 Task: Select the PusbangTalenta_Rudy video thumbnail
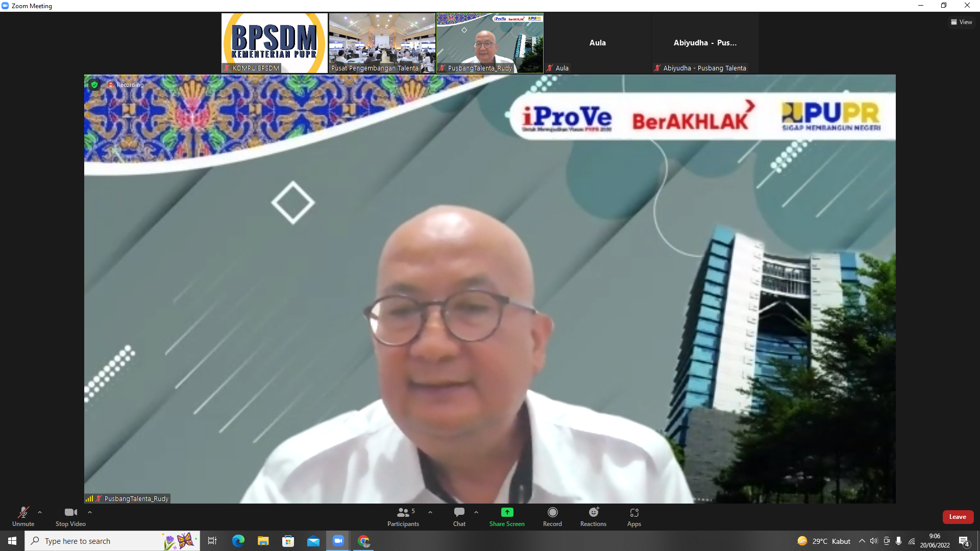(490, 43)
